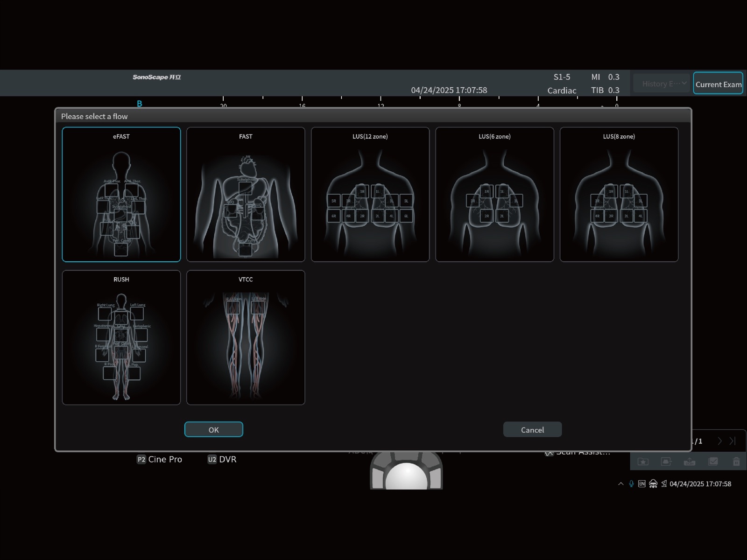This screenshot has width=747, height=560.
Task: Expand the system tray caret
Action: pos(620,484)
